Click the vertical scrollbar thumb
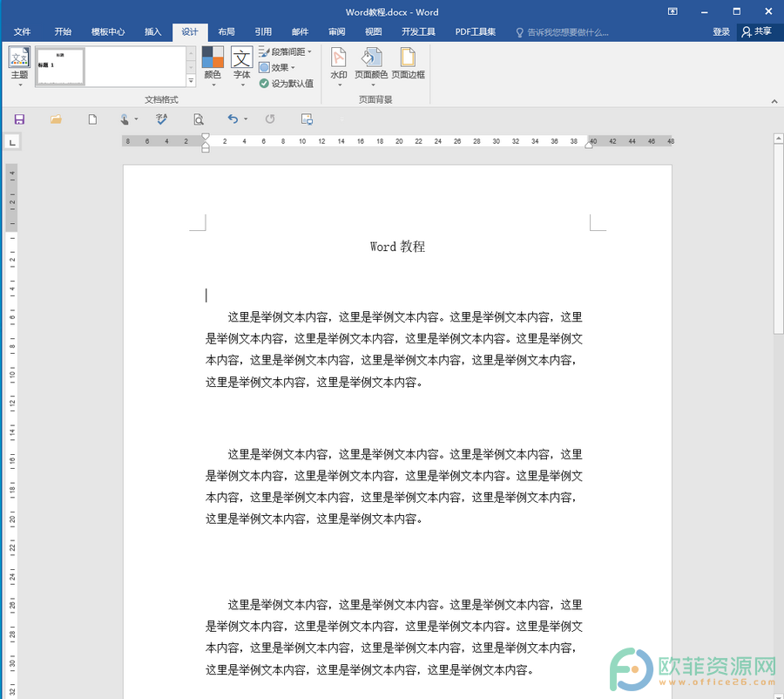The width and height of the screenshot is (784, 699). point(779,239)
